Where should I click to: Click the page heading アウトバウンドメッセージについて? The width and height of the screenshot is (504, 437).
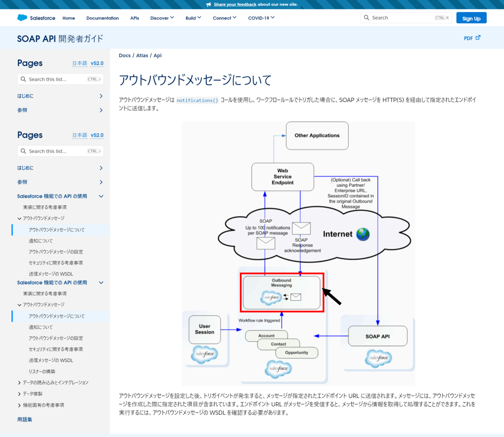click(x=195, y=80)
